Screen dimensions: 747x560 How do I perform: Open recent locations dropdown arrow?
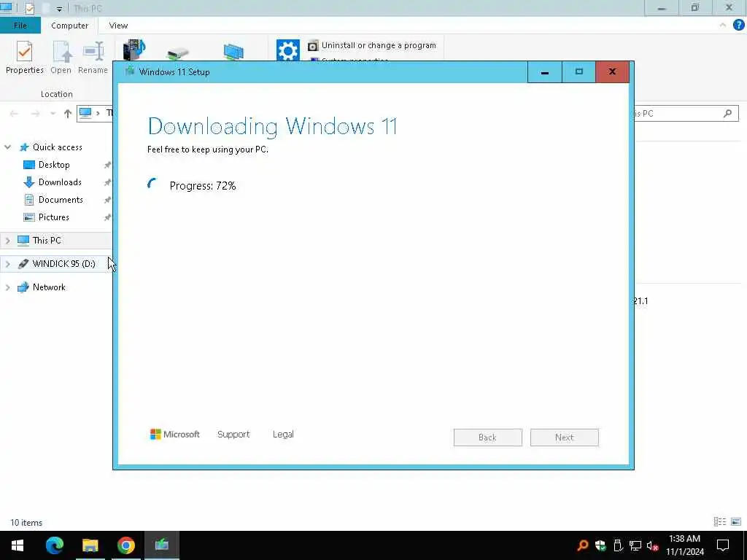point(53,113)
